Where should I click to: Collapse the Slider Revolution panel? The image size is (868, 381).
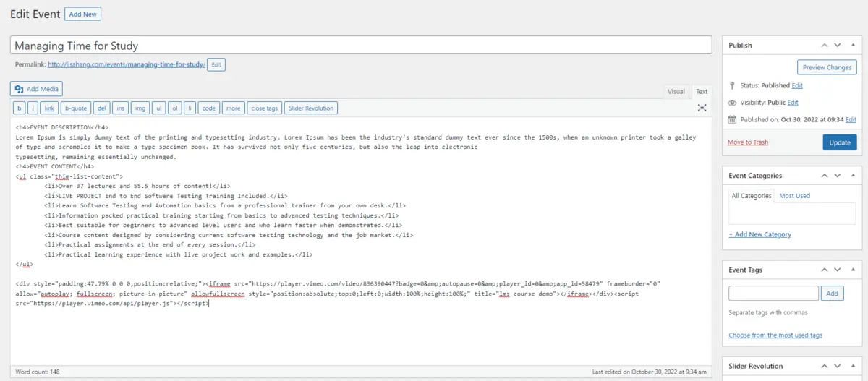[x=853, y=366]
